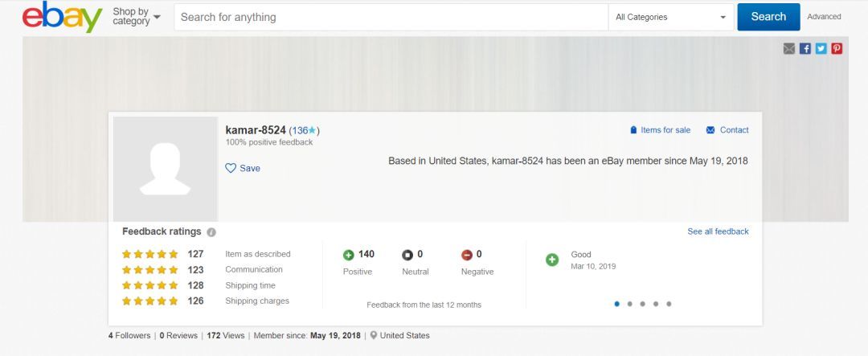
Task: Click the blue feedback star icon
Action: pos(313,130)
